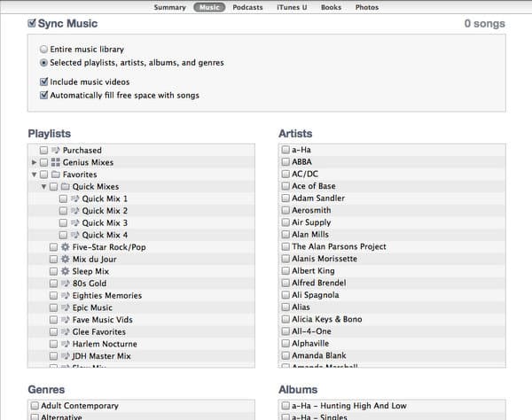This screenshot has height=420, width=532.
Task: Switch to the Podcasts tab
Action: [247, 7]
